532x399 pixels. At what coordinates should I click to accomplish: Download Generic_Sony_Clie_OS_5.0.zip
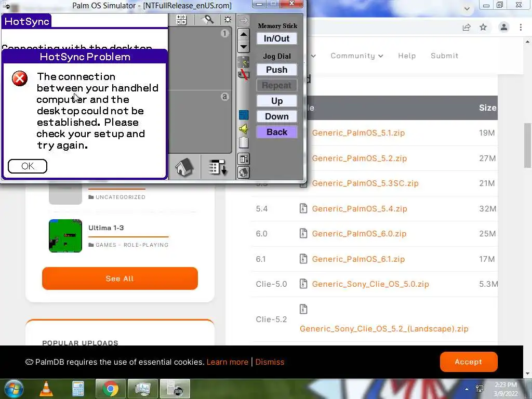(x=370, y=284)
